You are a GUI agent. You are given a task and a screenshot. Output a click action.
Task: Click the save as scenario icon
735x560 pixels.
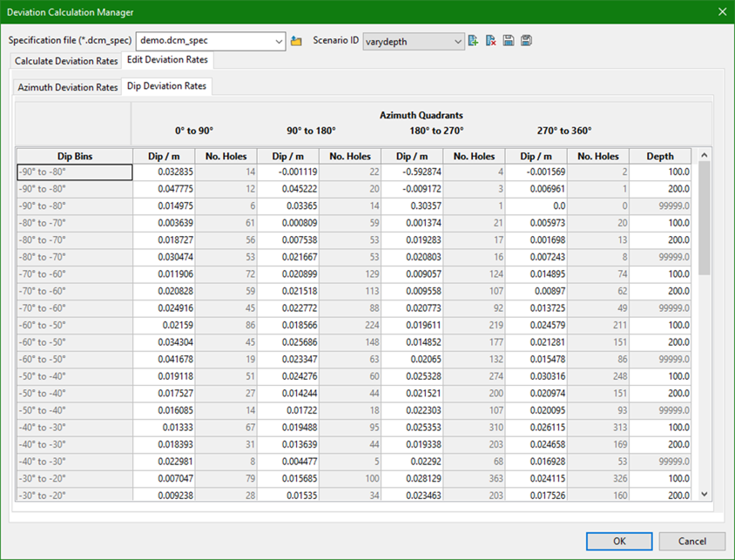pyautogui.click(x=526, y=41)
